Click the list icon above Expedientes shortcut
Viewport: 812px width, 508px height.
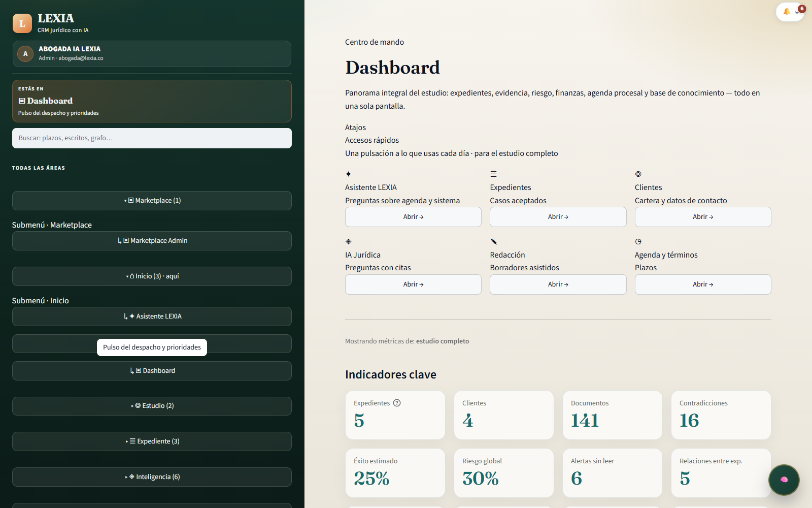tap(493, 174)
